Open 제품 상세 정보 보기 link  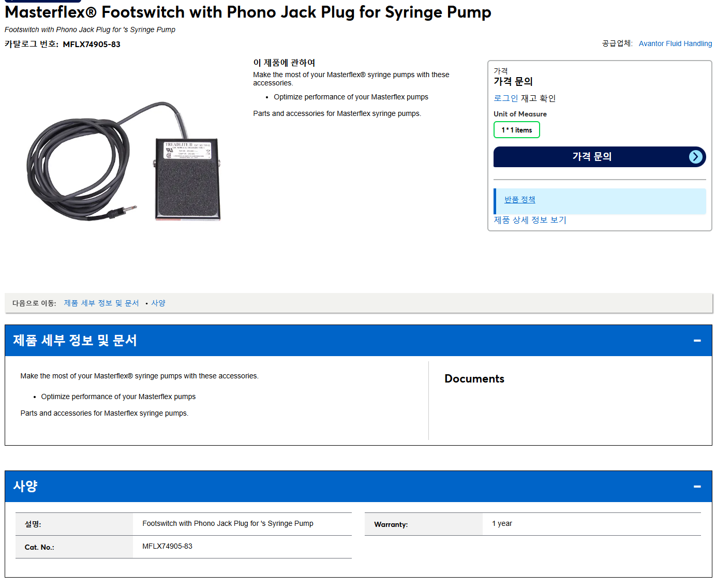tap(530, 220)
